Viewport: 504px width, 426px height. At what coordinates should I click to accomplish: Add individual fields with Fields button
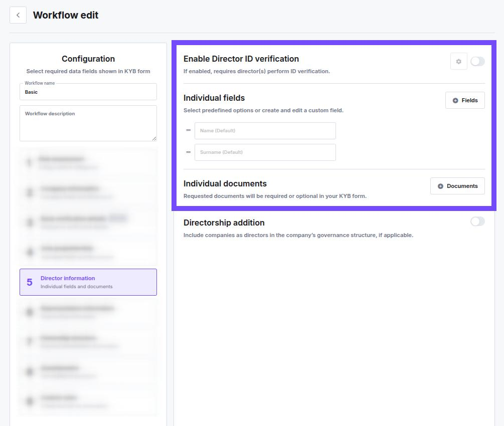(x=465, y=100)
